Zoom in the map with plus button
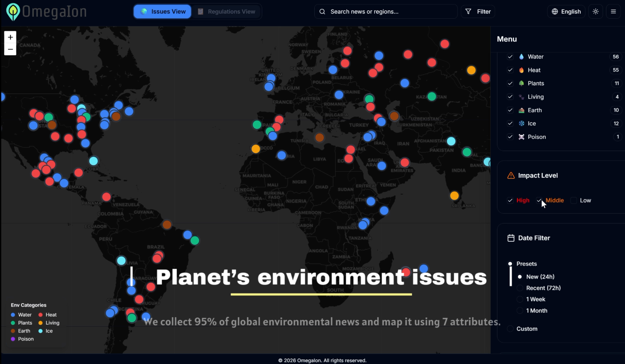 click(x=10, y=37)
